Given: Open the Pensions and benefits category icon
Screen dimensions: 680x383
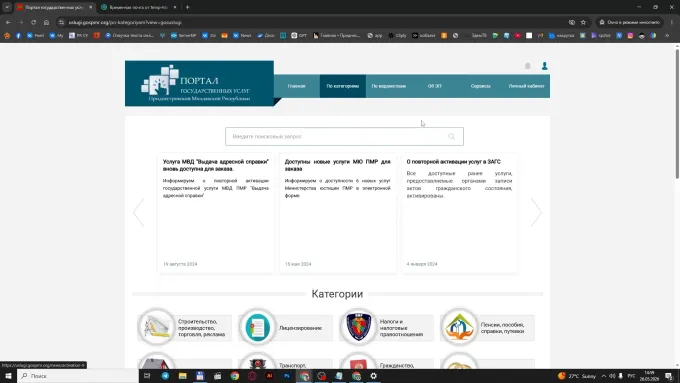Looking at the screenshot, I should click(x=459, y=327).
